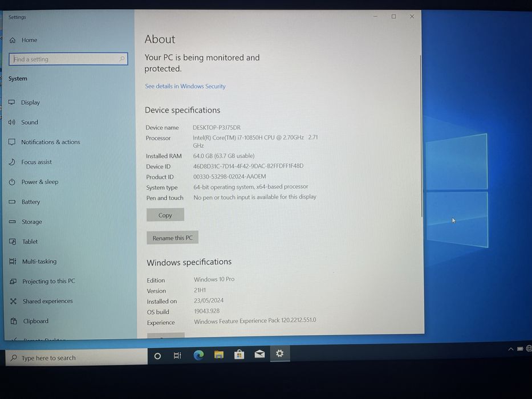The image size is (532, 399).
Task: Select Display in the System menu
Action: tap(31, 103)
